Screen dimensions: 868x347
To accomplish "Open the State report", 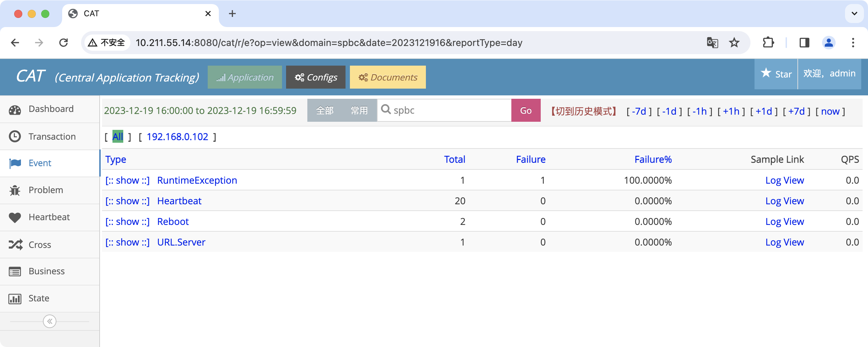I will coord(39,298).
